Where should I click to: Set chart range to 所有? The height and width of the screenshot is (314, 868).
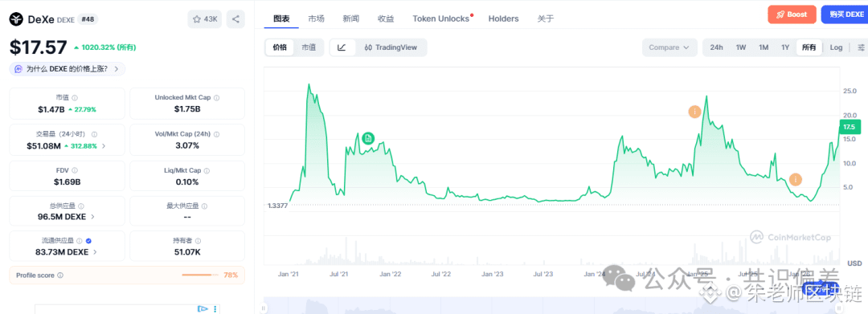point(809,47)
